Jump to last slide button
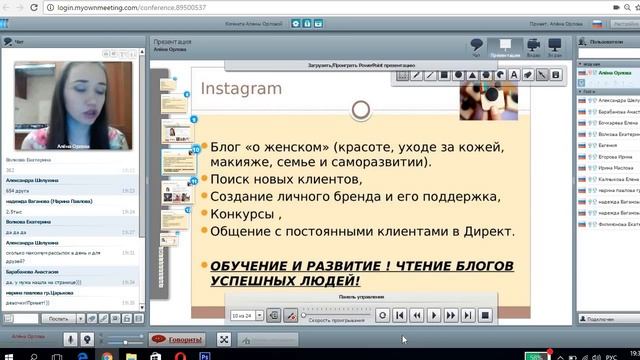The height and width of the screenshot is (360, 640). [468, 315]
